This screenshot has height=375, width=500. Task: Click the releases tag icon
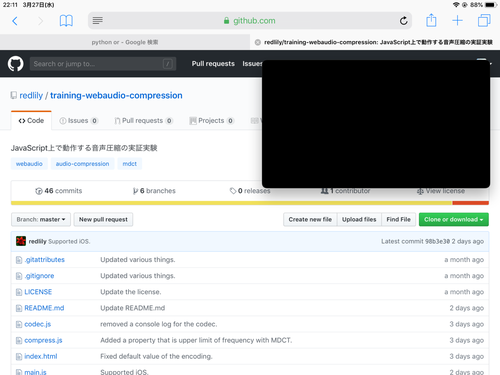point(233,191)
